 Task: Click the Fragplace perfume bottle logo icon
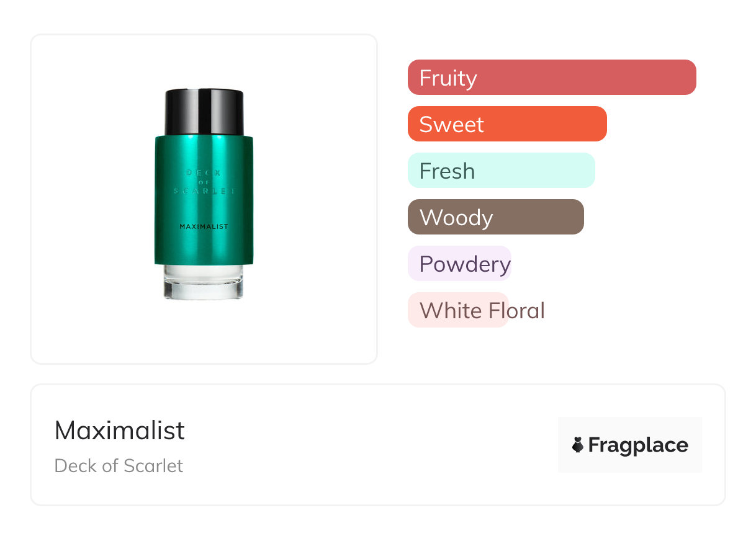click(578, 445)
